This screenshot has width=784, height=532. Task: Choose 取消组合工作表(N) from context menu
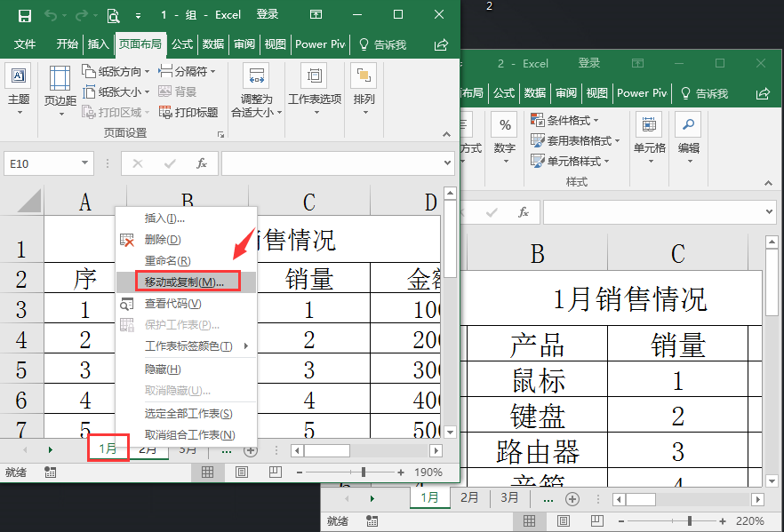click(186, 435)
